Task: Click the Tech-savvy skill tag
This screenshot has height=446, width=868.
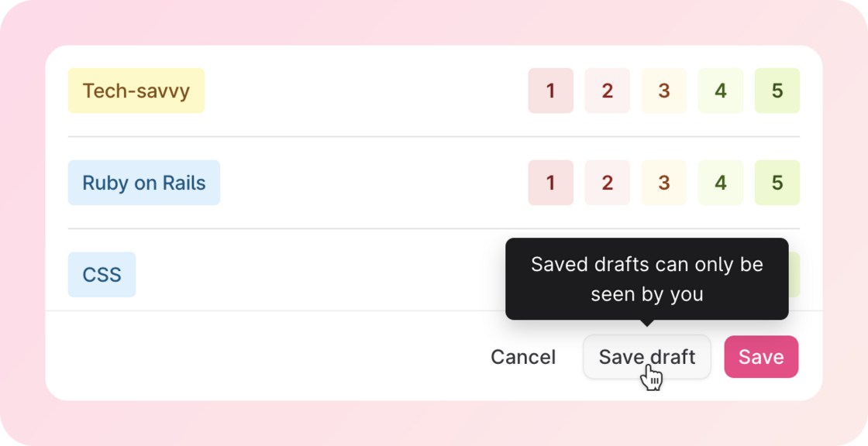Action: point(136,91)
